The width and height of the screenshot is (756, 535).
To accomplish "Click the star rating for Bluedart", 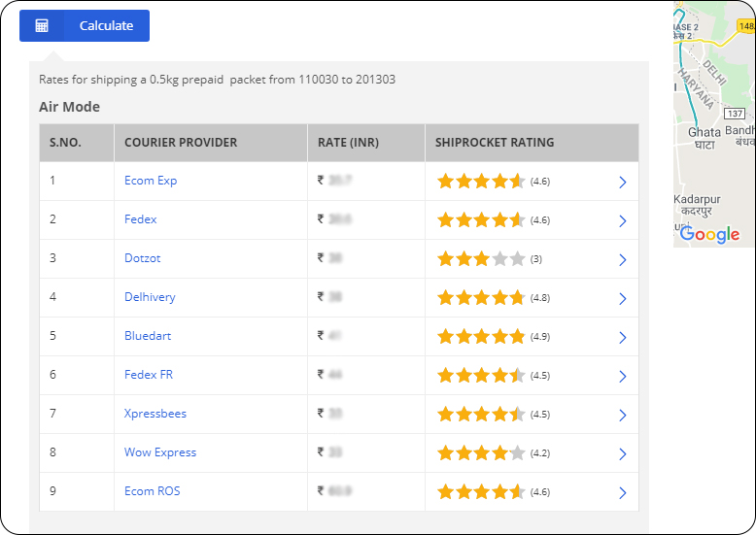I will point(481,336).
